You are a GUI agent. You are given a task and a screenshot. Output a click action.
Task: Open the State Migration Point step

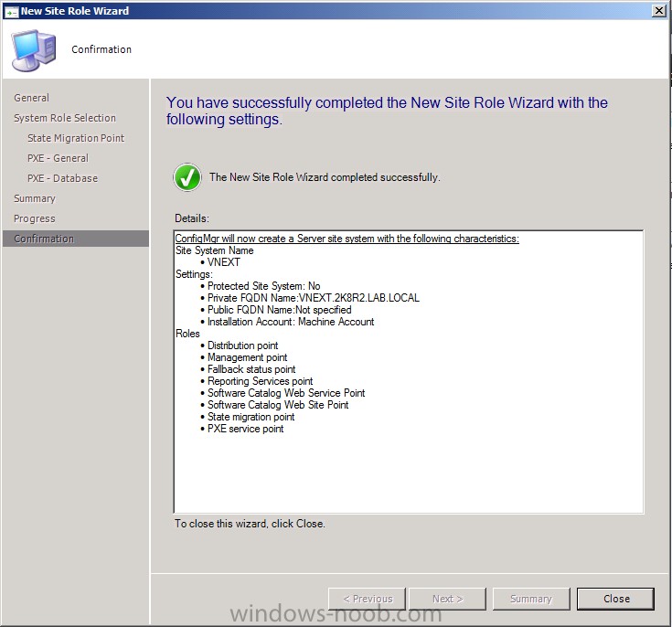[x=76, y=138]
